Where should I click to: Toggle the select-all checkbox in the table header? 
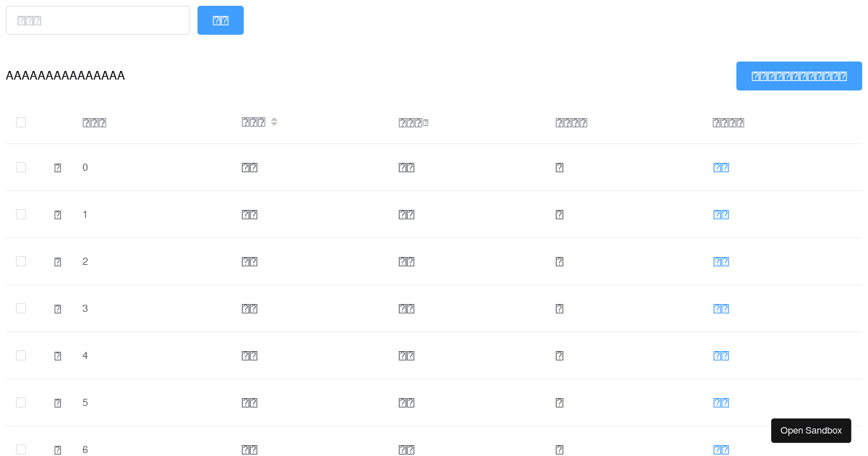coord(21,122)
